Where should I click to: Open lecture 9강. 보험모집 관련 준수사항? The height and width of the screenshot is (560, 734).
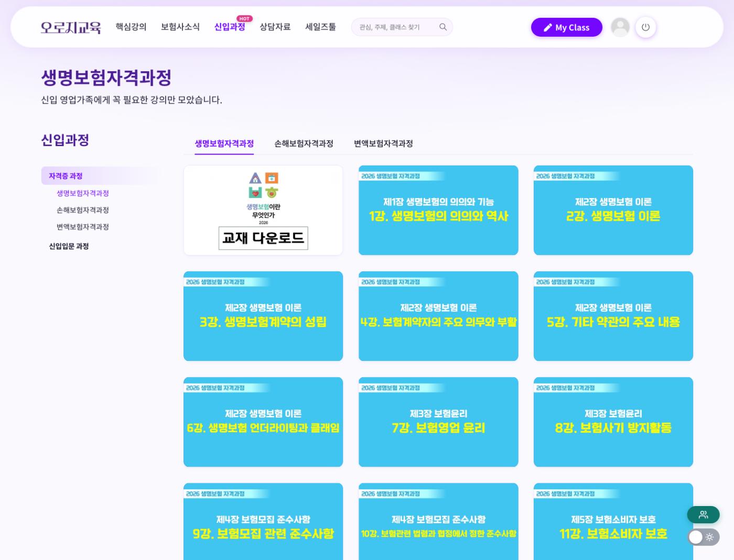[263, 522]
